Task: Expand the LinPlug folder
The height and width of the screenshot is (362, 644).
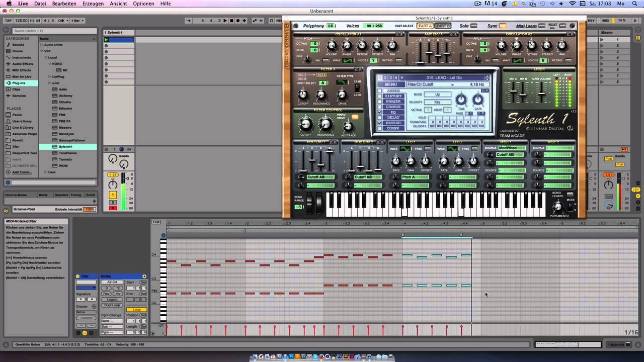Action: click(50, 76)
